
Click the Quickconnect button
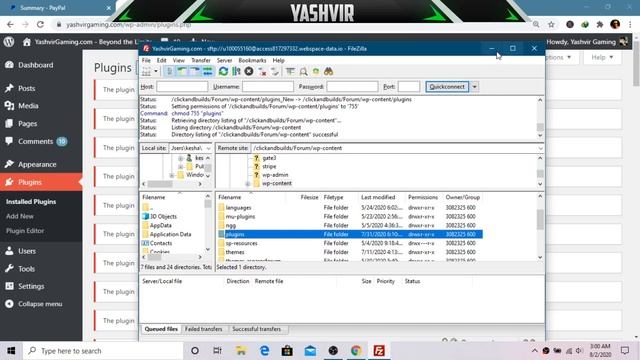[447, 87]
